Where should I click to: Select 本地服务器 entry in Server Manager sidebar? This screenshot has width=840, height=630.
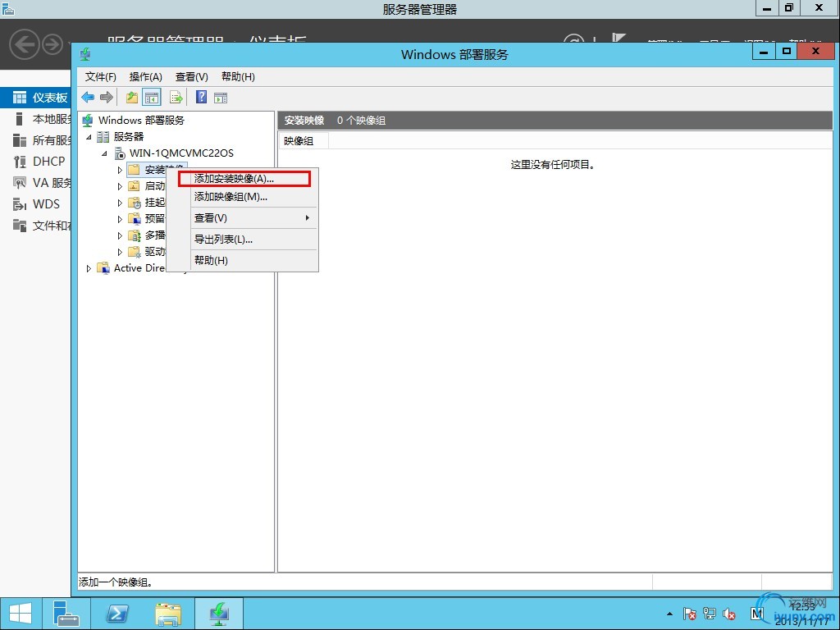[36, 119]
